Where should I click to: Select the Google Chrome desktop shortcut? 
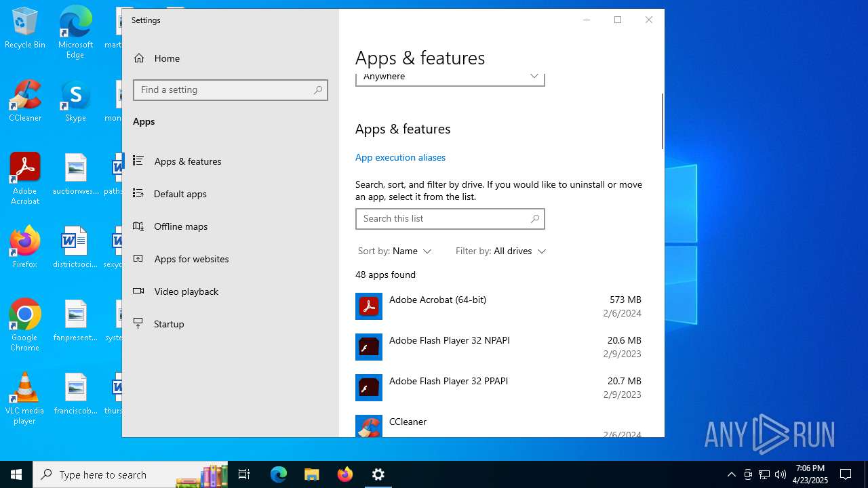25,325
